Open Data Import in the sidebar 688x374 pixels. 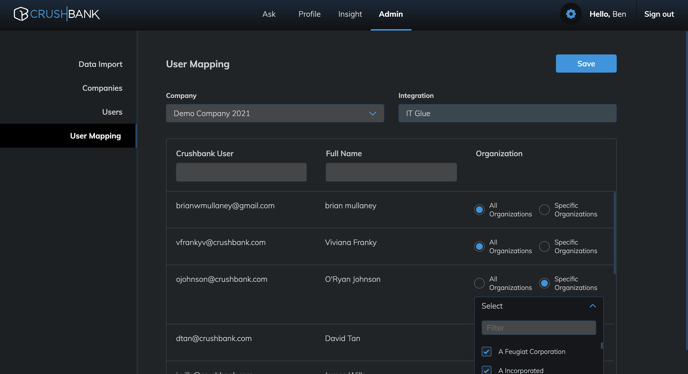[x=100, y=64]
